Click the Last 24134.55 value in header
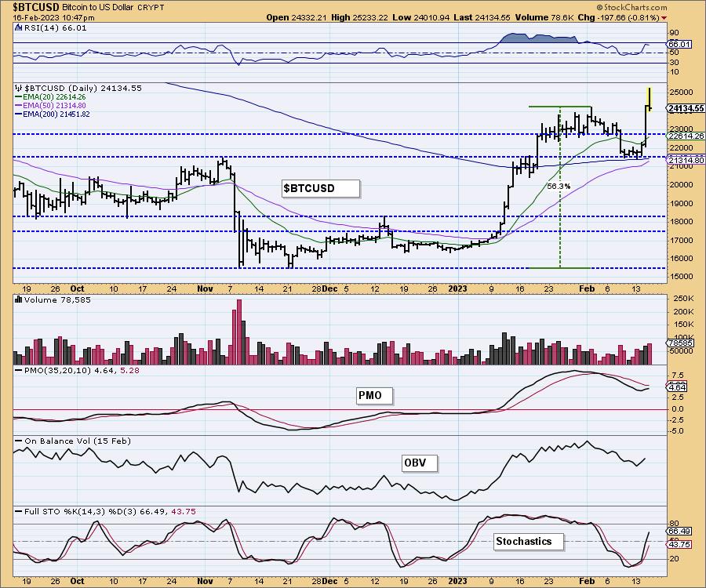706x588 pixels. pyautogui.click(x=482, y=17)
